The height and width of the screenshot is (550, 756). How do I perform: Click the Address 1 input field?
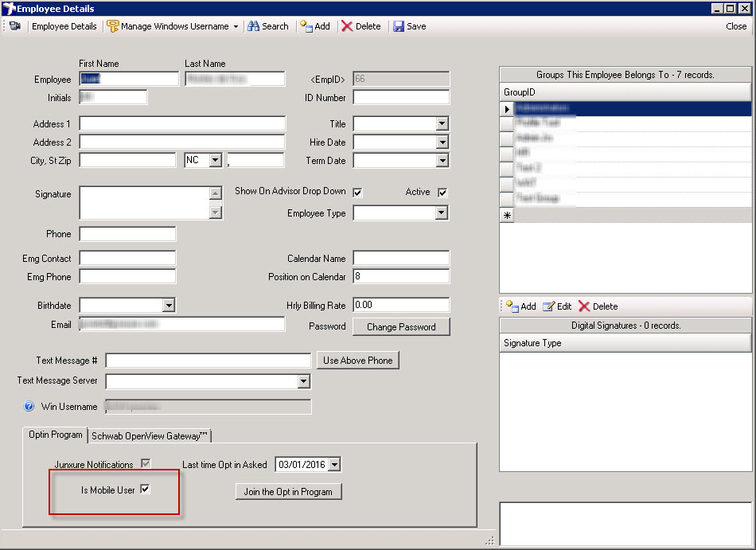click(x=182, y=124)
